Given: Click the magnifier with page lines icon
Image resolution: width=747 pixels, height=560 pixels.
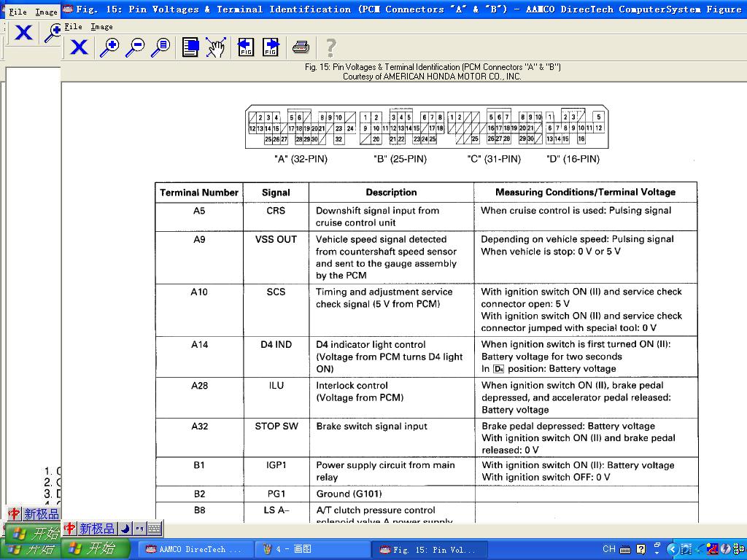Looking at the screenshot, I should click(160, 47).
